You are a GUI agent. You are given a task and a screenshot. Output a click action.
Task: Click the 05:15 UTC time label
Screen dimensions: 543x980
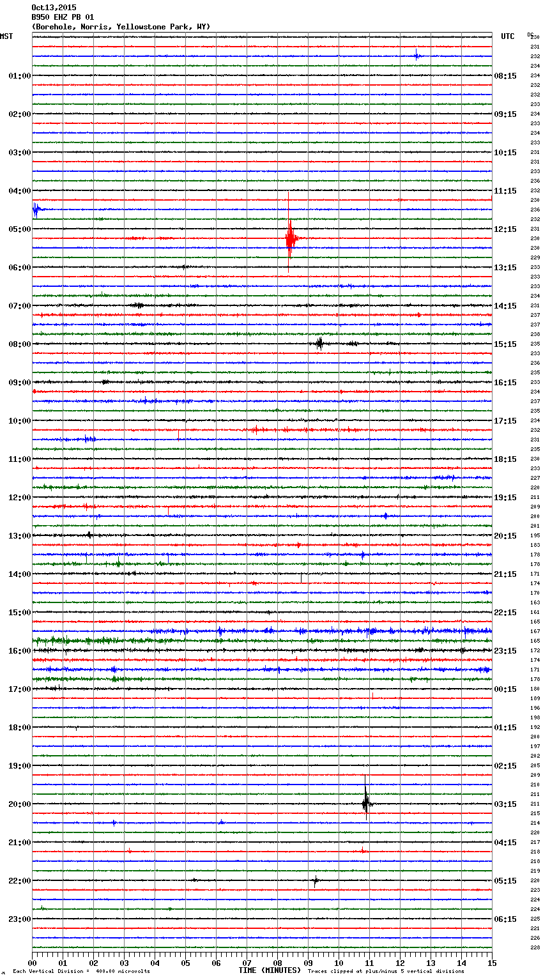505,881
